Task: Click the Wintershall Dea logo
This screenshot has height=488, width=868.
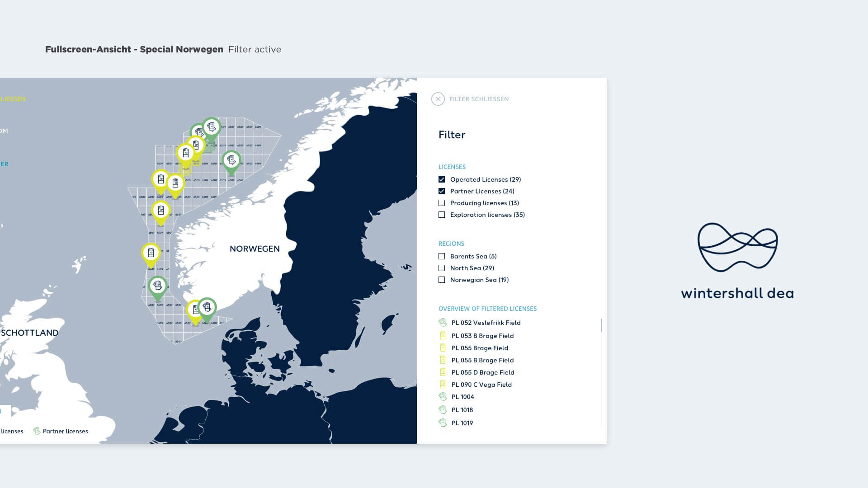Action: 737,261
